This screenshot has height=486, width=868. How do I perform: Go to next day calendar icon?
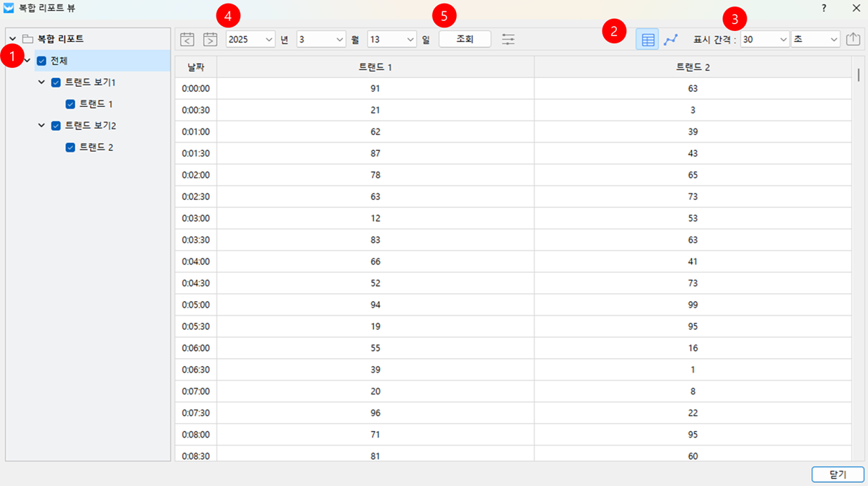pyautogui.click(x=210, y=40)
